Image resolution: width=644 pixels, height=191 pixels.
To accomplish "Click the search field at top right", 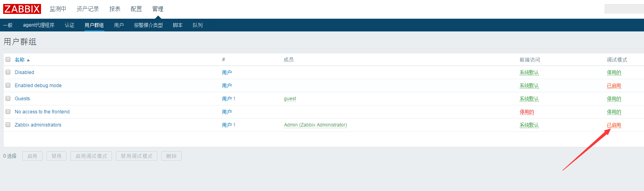I will (624, 9).
